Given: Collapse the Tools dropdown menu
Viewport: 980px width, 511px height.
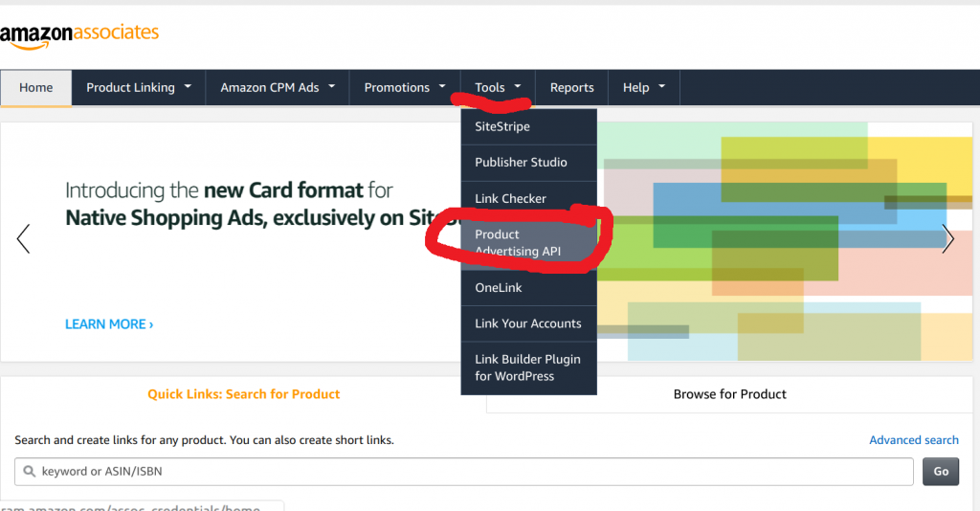Looking at the screenshot, I should [498, 88].
